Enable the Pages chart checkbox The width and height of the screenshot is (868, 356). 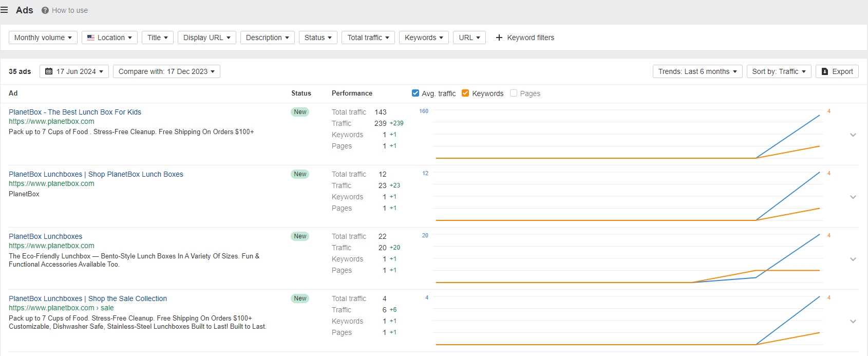click(514, 93)
